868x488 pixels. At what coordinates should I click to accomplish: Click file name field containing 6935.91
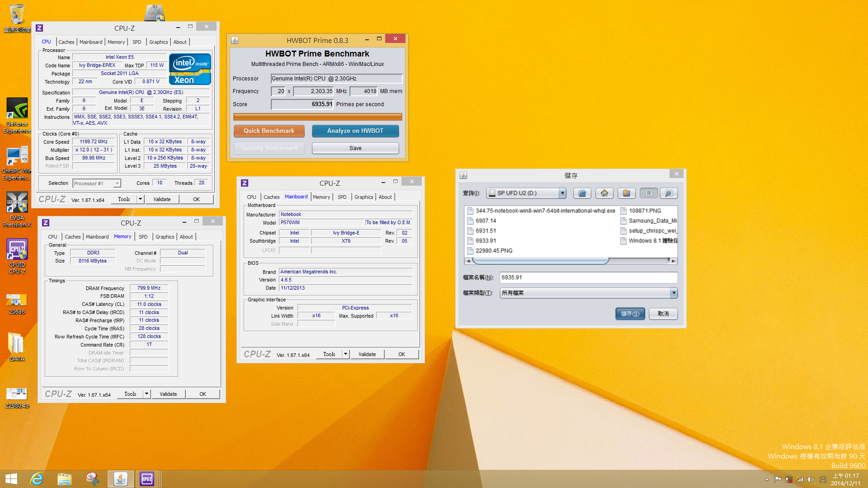589,277
